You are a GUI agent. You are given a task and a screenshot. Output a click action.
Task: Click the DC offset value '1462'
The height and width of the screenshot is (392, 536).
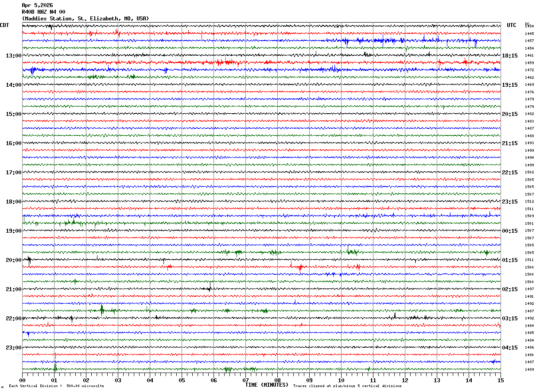(x=529, y=77)
